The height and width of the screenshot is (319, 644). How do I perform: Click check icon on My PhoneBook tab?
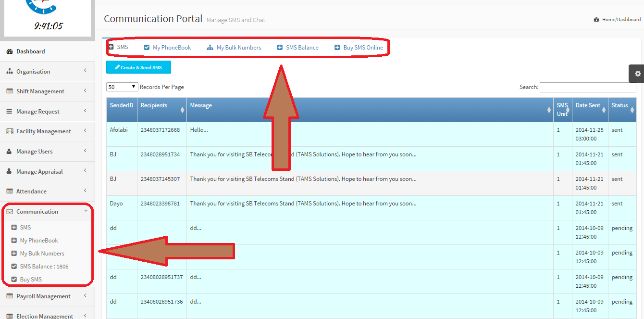(x=147, y=48)
